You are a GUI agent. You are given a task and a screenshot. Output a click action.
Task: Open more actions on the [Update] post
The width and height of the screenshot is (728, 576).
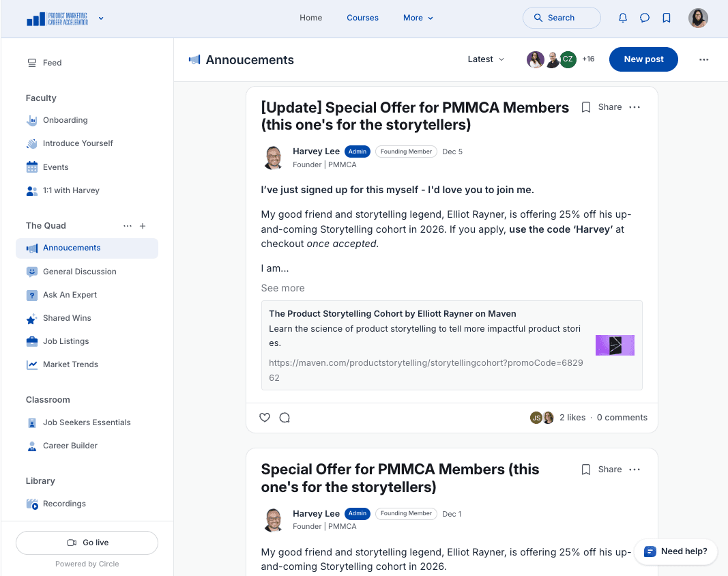pyautogui.click(x=635, y=107)
